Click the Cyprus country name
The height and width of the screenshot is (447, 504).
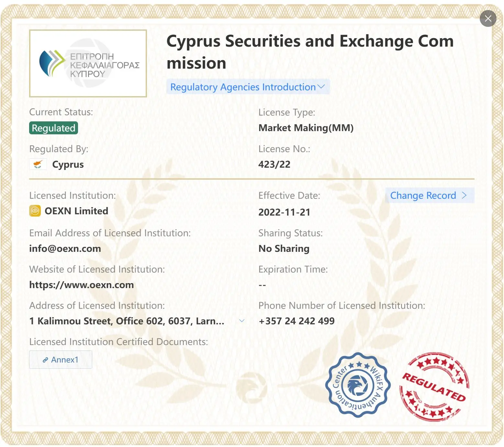[x=68, y=164]
